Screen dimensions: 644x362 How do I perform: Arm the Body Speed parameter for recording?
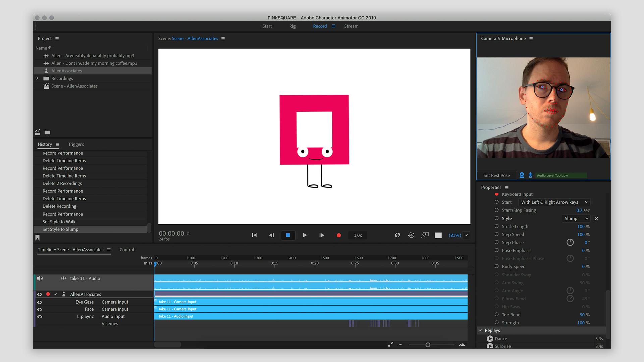[x=497, y=266]
